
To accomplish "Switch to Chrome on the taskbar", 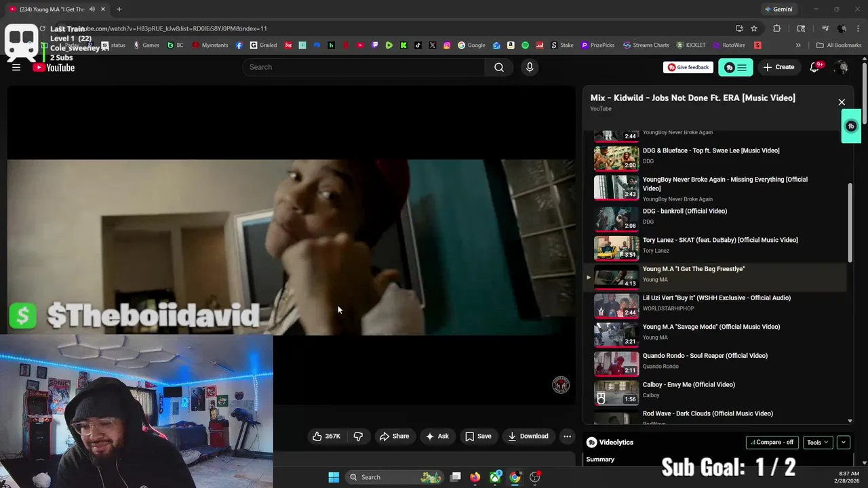I will point(515,477).
